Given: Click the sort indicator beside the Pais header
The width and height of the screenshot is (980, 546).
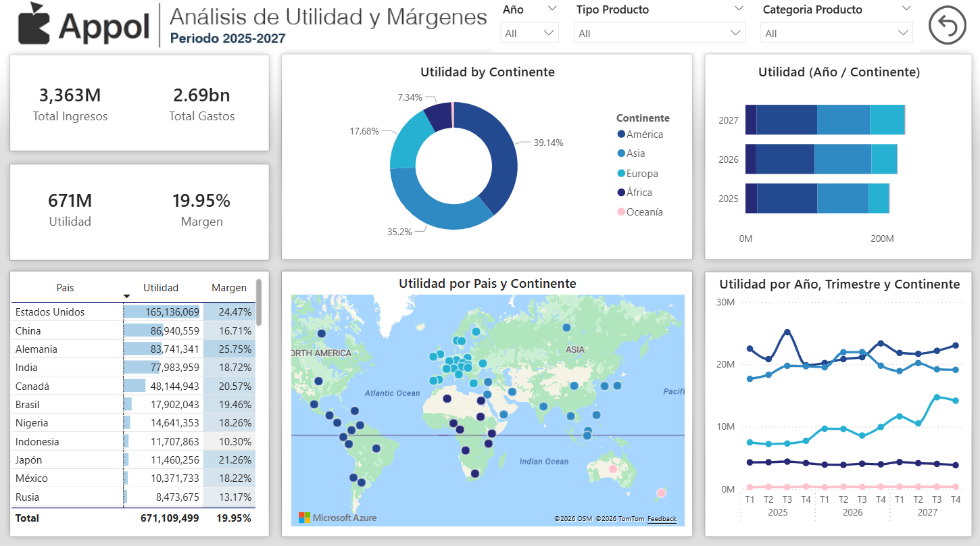Looking at the screenshot, I should coord(126,296).
